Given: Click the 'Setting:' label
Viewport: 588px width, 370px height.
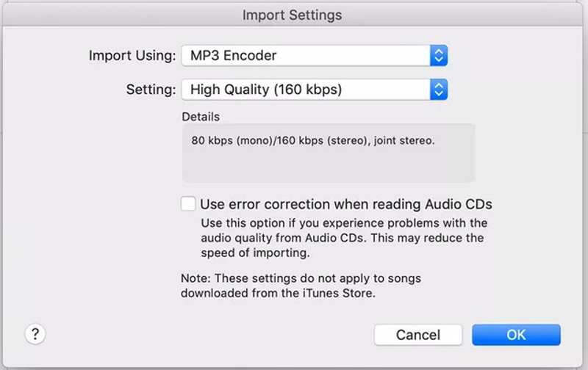Looking at the screenshot, I should tap(151, 90).
